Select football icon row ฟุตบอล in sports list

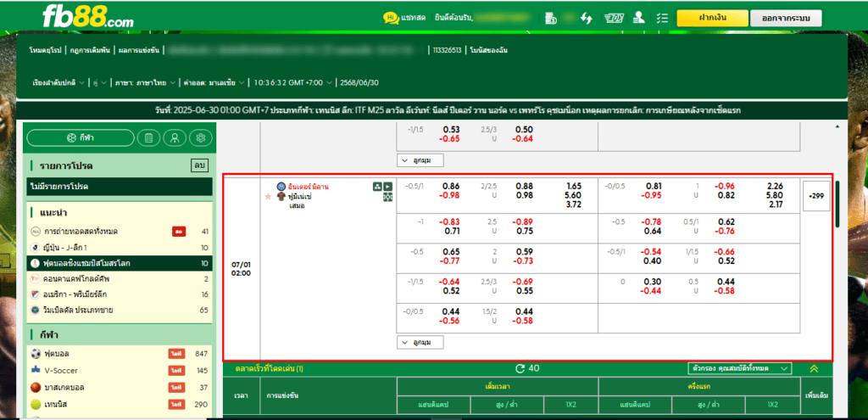point(120,354)
